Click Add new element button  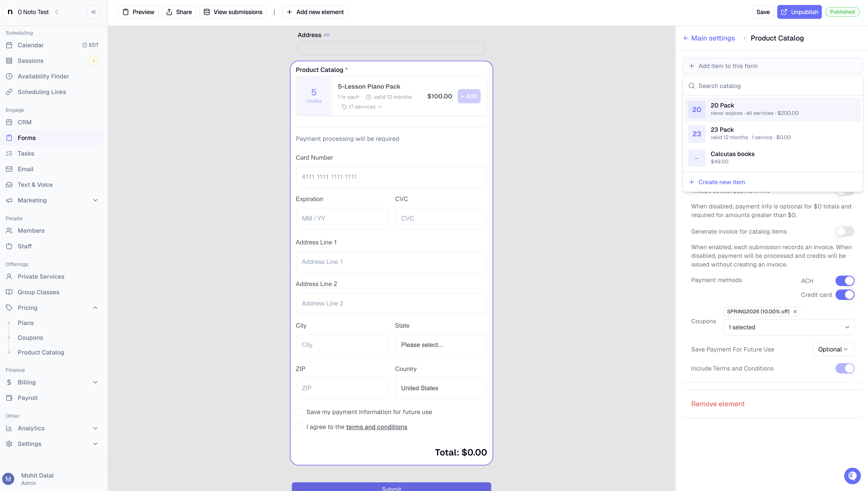315,12
